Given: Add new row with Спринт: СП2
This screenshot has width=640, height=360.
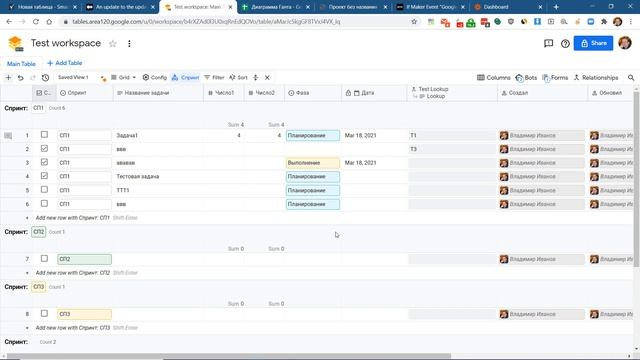Looking at the screenshot, I should pyautogui.click(x=73, y=273).
